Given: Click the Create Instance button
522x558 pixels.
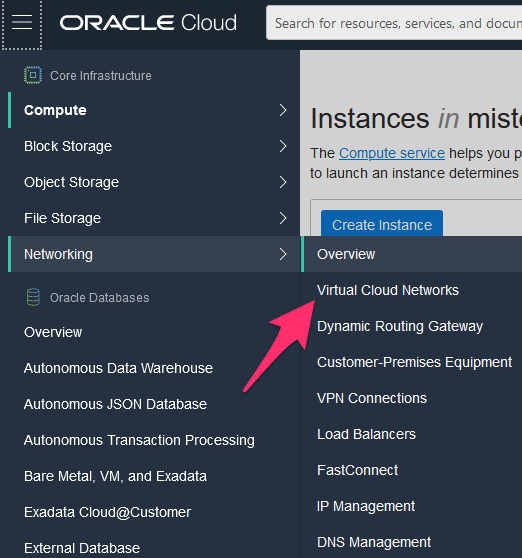Looking at the screenshot, I should (382, 223).
